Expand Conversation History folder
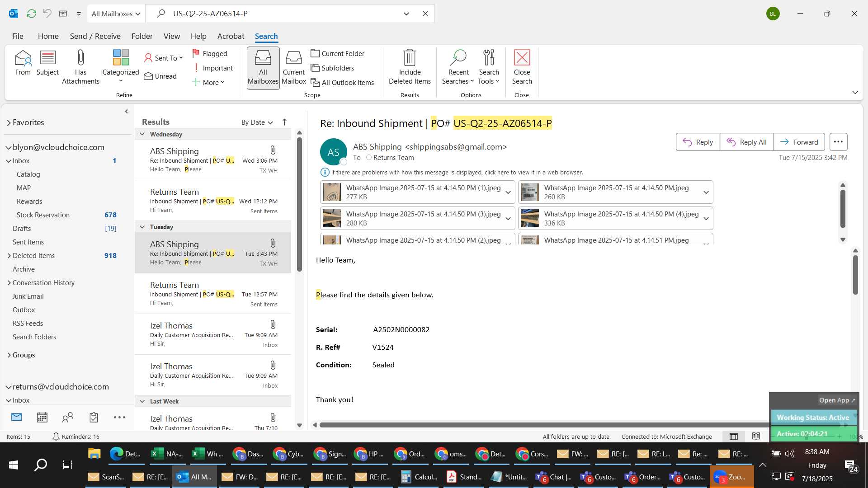 [9, 283]
